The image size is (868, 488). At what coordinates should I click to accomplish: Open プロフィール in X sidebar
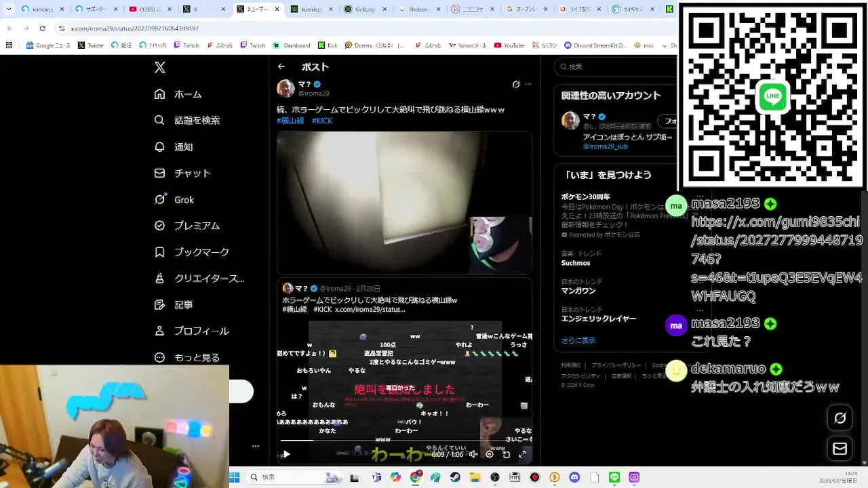(x=192, y=331)
